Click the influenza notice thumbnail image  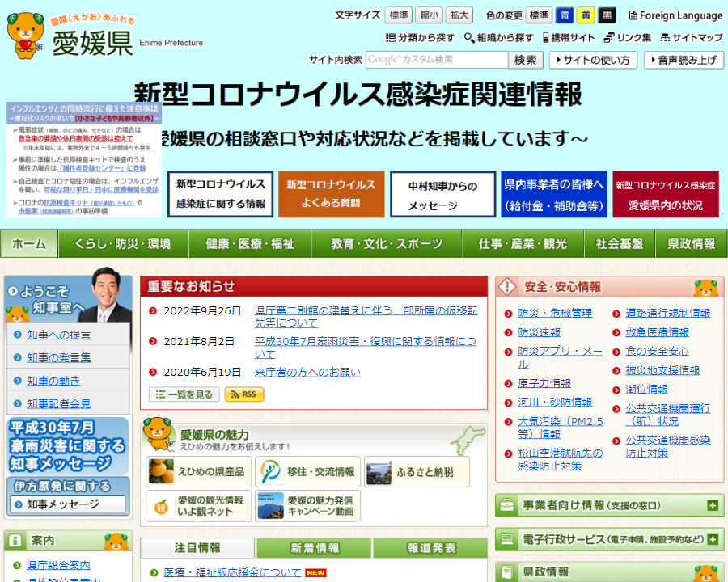[x=84, y=160]
